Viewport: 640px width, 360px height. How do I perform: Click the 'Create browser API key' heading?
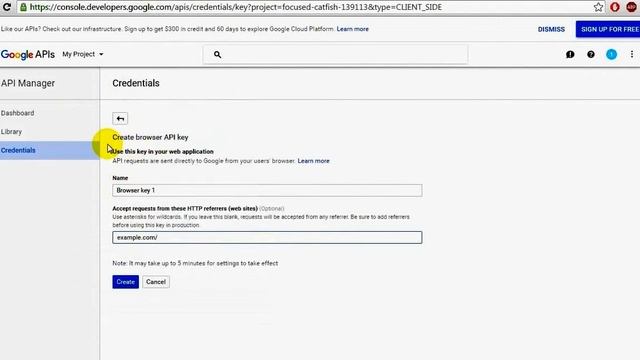[x=150, y=137]
